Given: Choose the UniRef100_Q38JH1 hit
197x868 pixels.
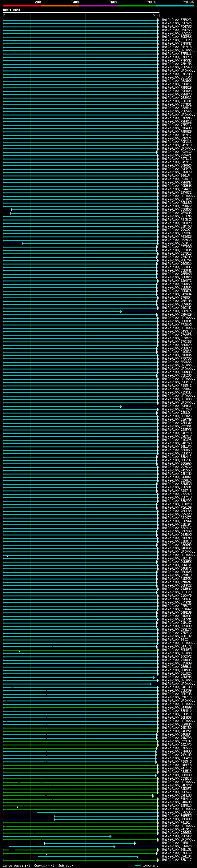Looking at the screenshot, I should (x=176, y=101).
